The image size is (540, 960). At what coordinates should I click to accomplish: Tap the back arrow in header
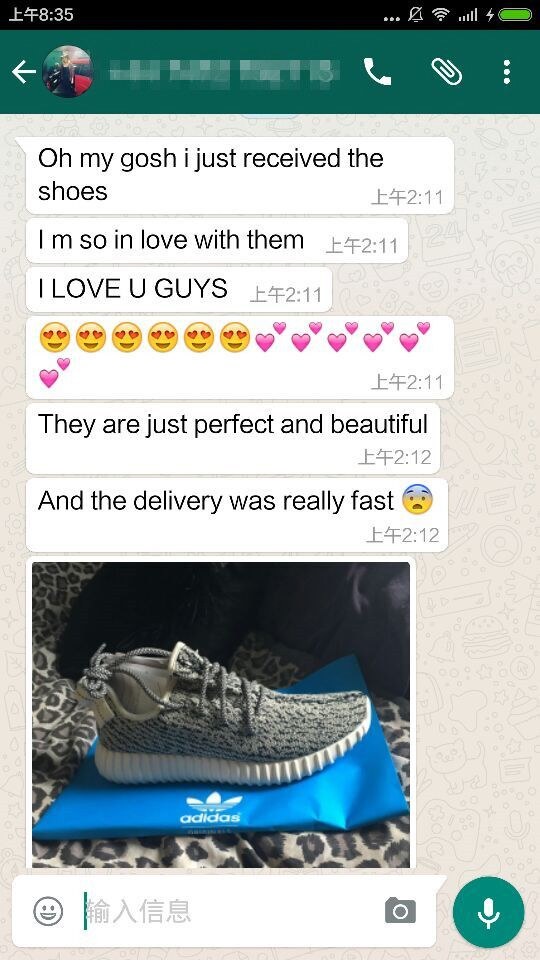pos(24,72)
